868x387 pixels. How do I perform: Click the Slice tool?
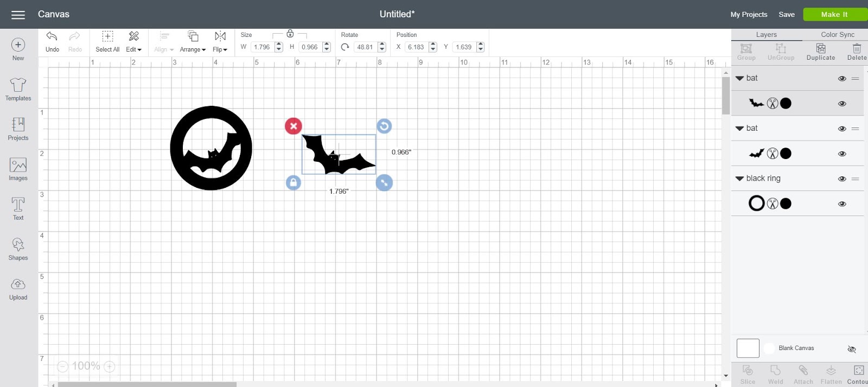(748, 375)
